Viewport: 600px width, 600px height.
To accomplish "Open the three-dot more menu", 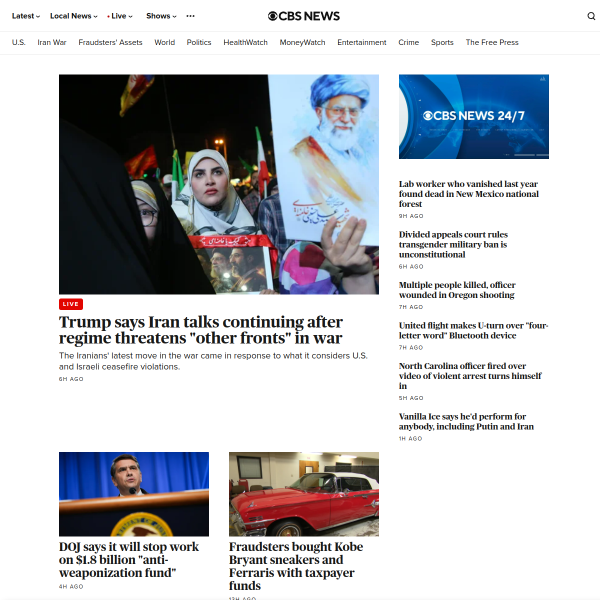I will (x=190, y=16).
